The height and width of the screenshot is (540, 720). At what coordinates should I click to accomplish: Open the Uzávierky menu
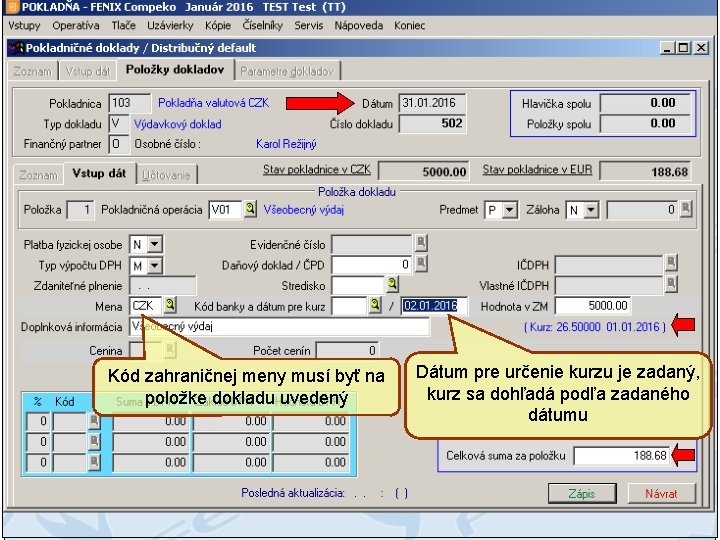[170, 25]
